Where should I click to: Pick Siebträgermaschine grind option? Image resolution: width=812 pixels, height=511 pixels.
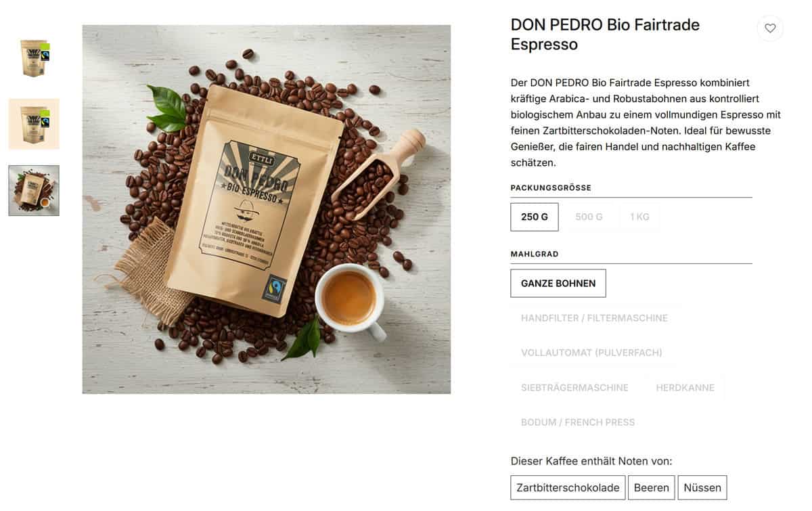coord(574,388)
